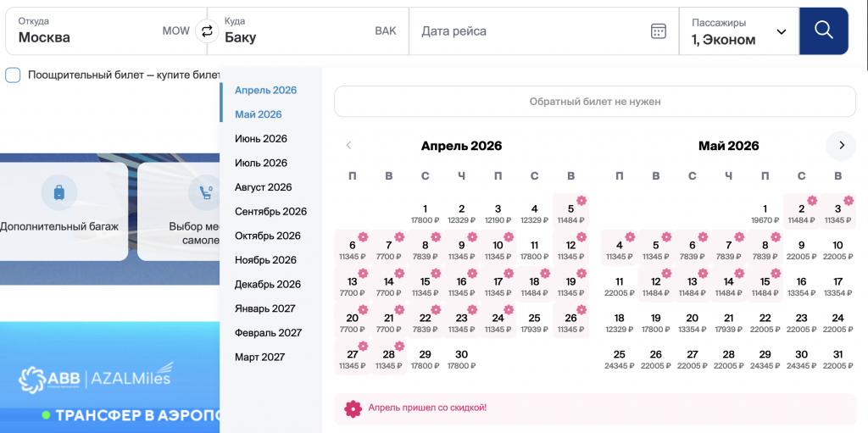Select April 14 priced 7700 ₽
The height and width of the screenshot is (433, 868).
pos(388,286)
